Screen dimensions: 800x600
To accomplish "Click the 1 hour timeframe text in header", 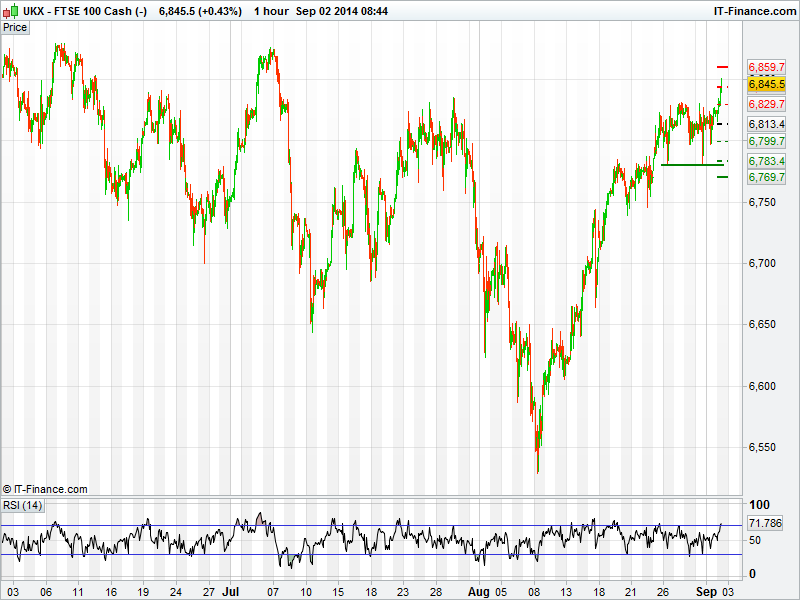I will tap(271, 11).
